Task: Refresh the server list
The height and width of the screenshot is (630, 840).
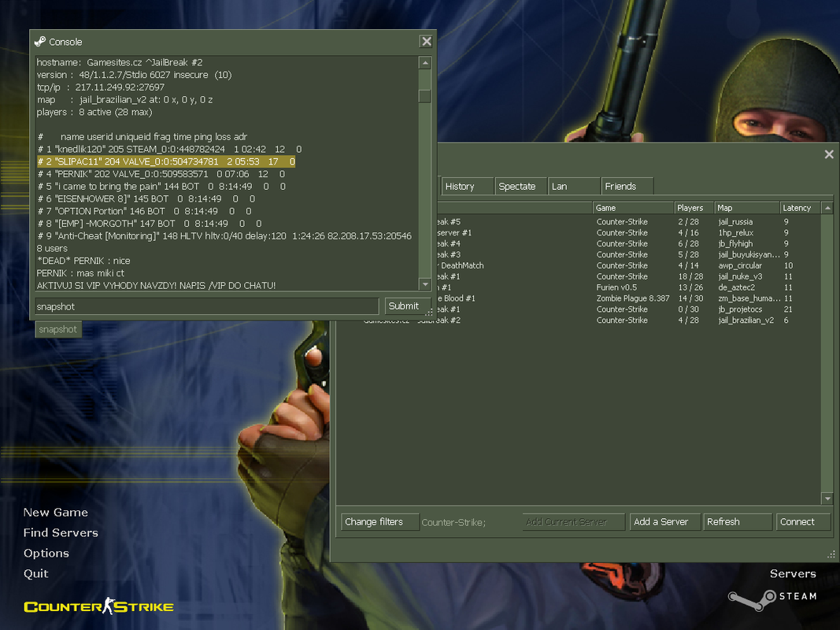Action: pyautogui.click(x=738, y=522)
